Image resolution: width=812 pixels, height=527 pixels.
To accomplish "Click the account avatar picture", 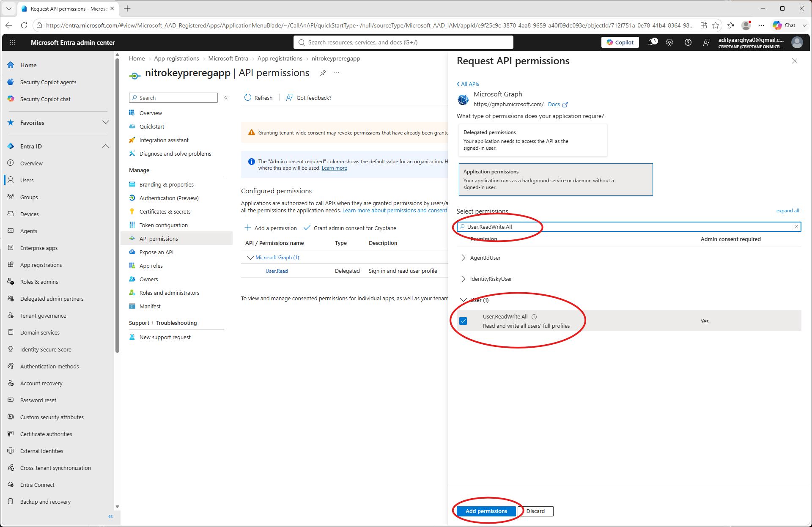I will 797,42.
